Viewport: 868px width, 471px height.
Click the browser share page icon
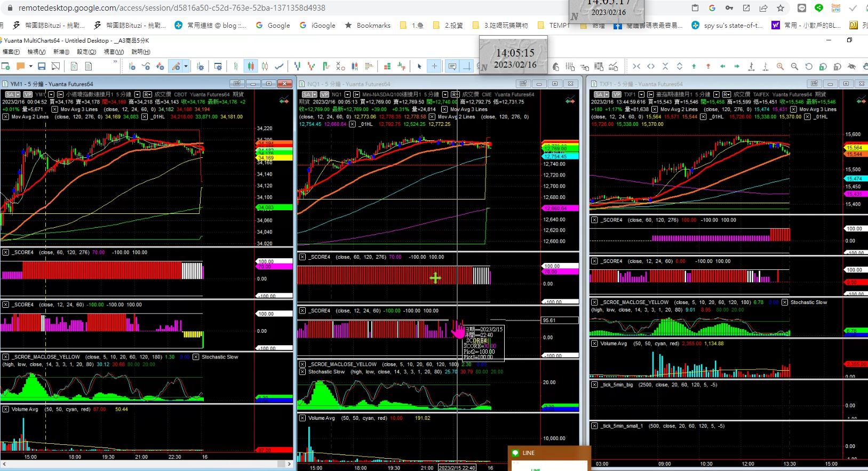[x=763, y=8]
